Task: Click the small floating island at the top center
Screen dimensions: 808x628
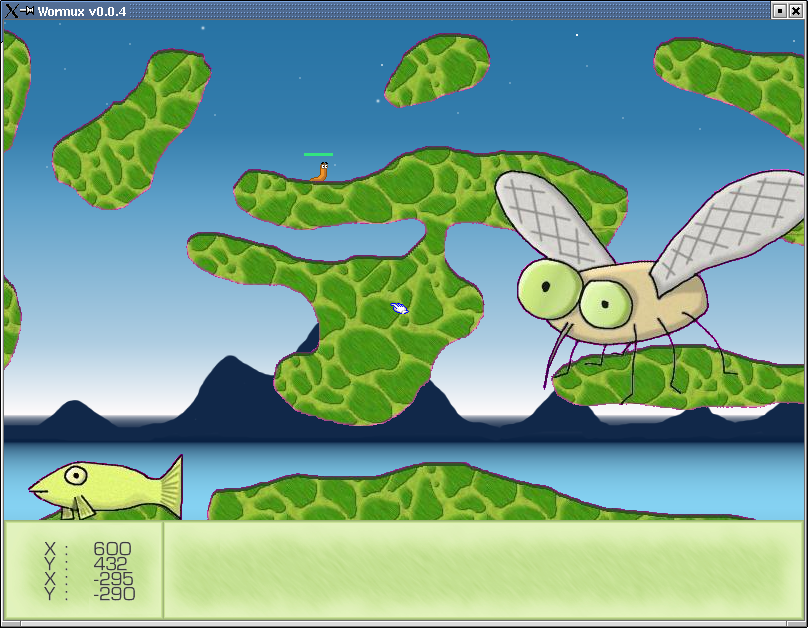Action: pos(437,69)
